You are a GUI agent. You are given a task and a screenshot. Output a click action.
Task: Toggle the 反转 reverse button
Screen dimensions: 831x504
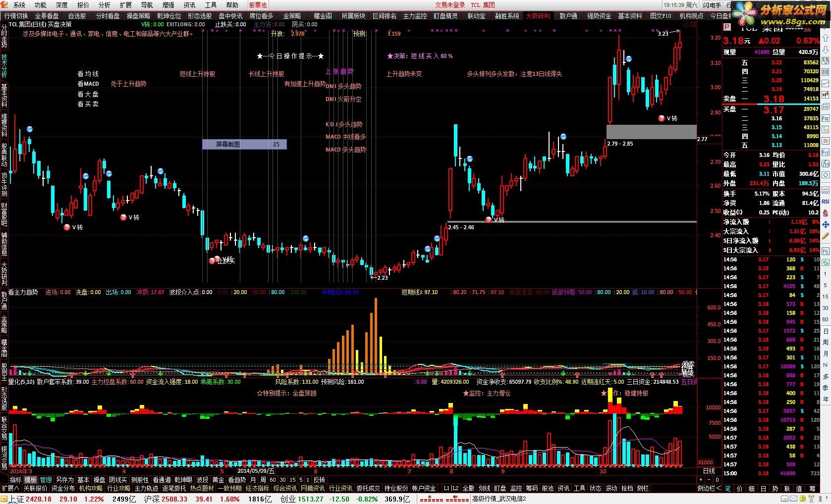[319, 480]
